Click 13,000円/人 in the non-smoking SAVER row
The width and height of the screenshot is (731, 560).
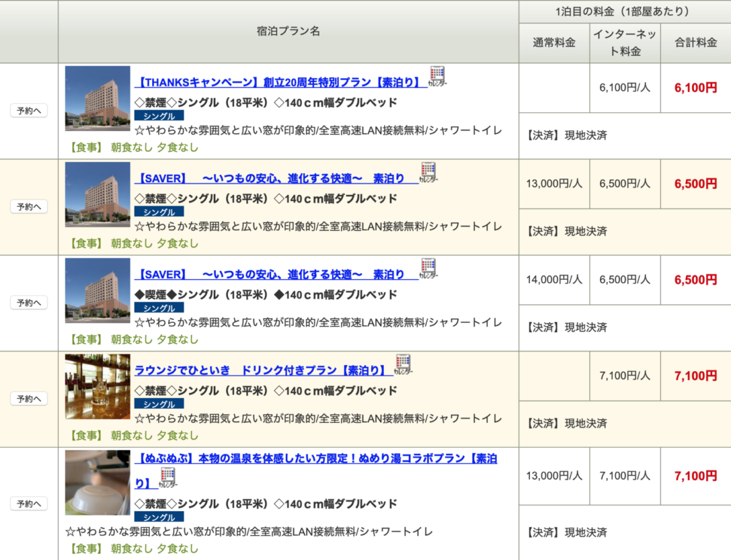tap(554, 183)
